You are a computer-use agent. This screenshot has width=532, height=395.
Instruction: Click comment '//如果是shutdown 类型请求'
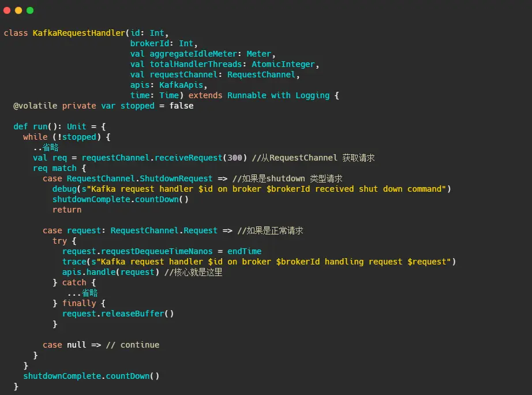pyautogui.click(x=287, y=178)
